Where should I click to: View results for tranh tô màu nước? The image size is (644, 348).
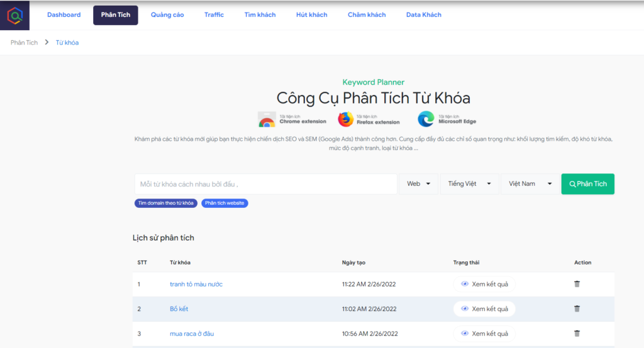click(484, 284)
